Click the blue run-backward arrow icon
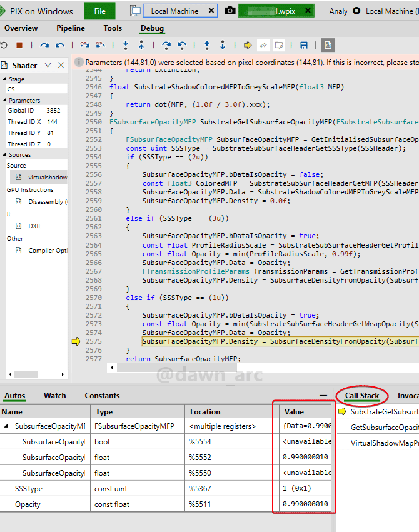419x532 pixels. (59, 45)
